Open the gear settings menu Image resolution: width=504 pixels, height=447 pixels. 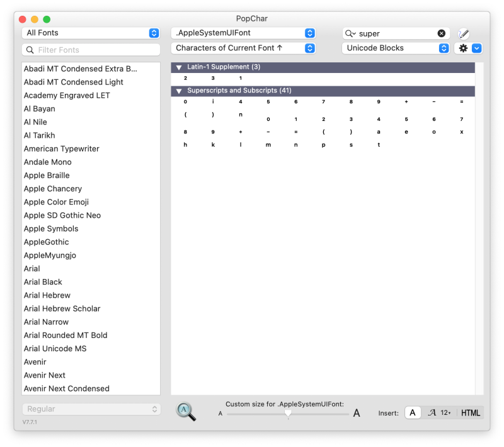click(463, 48)
